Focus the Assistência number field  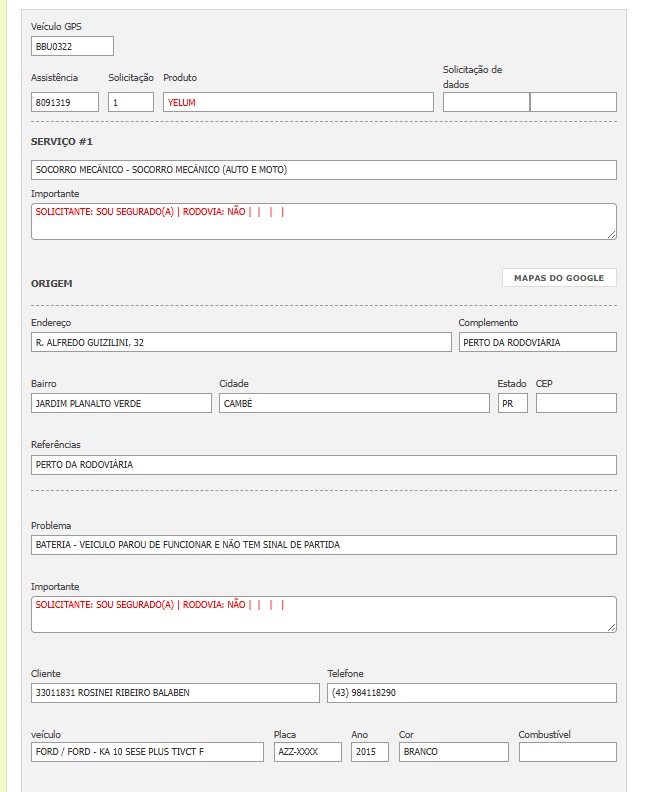[x=65, y=102]
